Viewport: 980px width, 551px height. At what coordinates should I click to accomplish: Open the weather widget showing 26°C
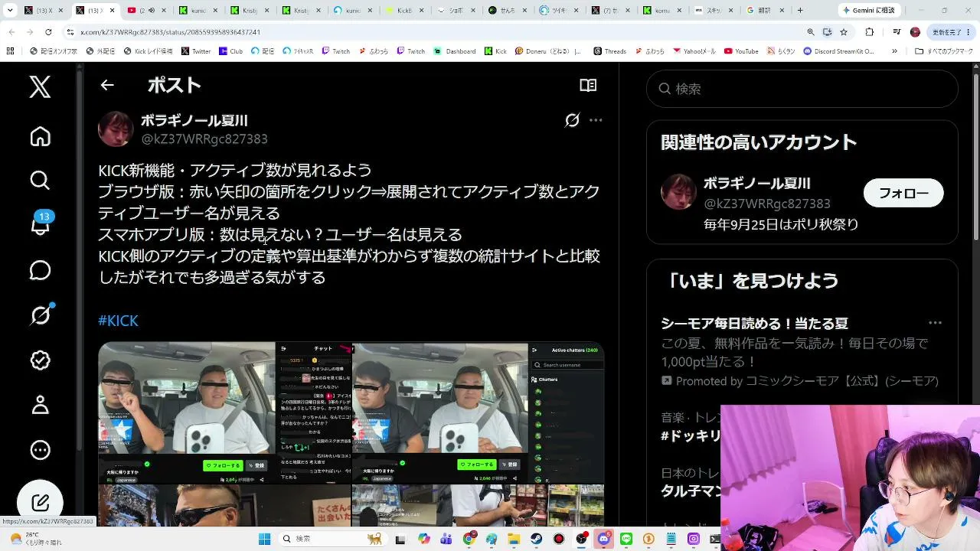35,539
